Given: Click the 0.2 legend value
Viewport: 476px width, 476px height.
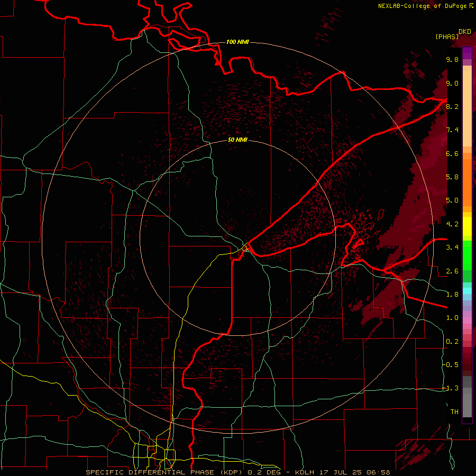Looking at the screenshot, I should pyautogui.click(x=452, y=342).
